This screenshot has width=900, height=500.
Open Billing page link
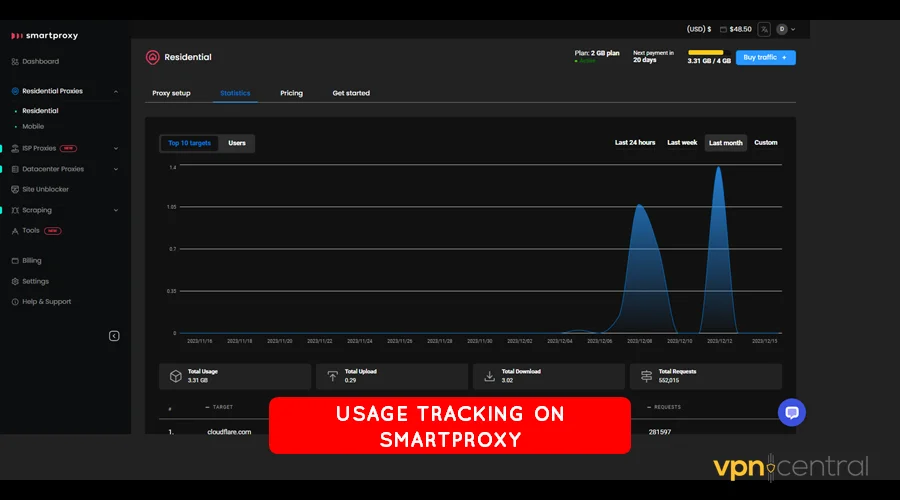[x=32, y=261]
